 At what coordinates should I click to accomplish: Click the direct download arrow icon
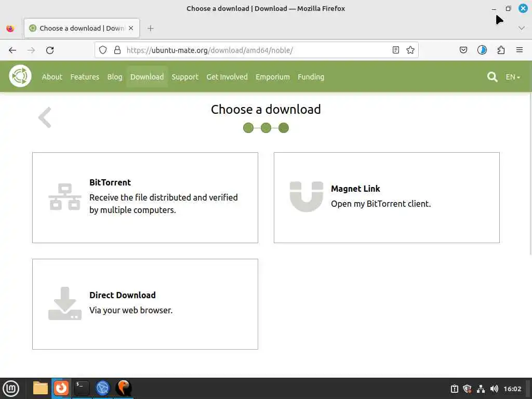(x=65, y=303)
